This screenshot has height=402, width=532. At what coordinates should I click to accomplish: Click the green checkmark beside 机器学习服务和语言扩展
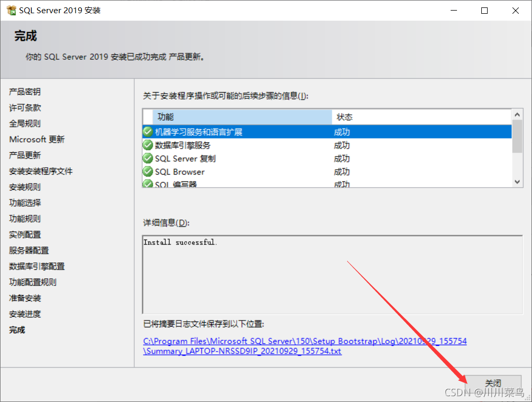[148, 132]
